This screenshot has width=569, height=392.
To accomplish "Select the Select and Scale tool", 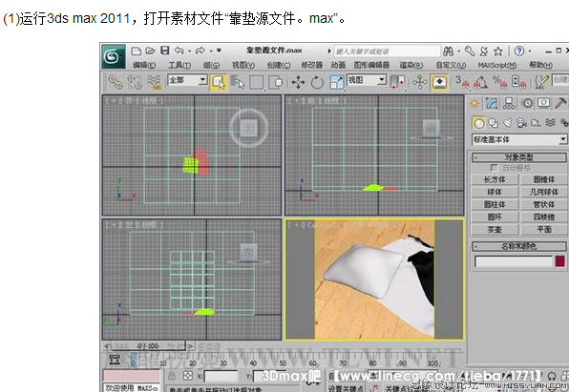I will point(337,82).
